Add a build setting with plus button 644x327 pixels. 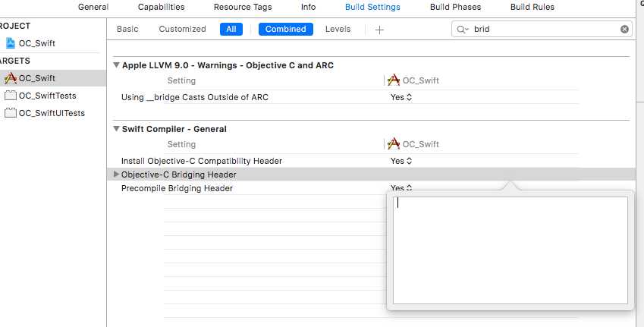pyautogui.click(x=379, y=30)
